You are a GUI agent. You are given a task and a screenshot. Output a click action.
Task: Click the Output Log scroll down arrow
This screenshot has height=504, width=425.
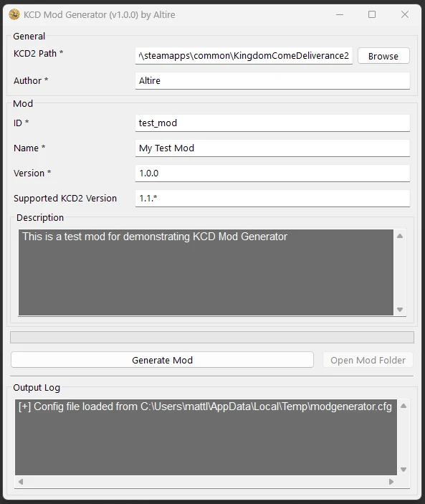403,470
